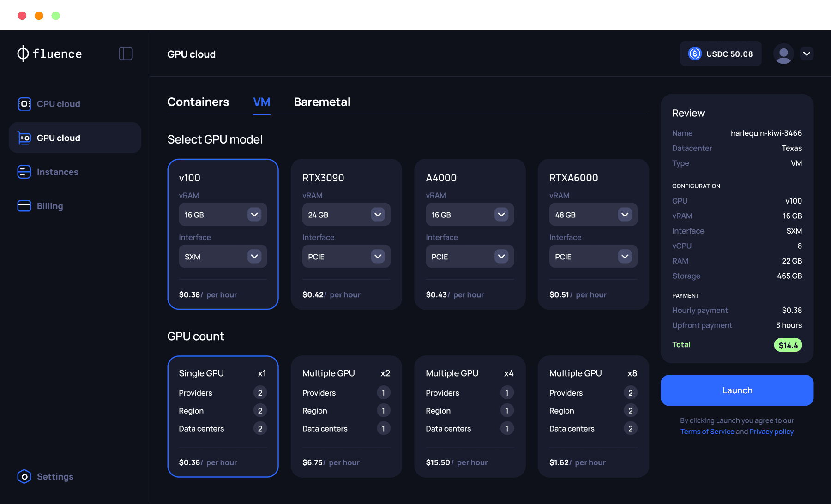Open RTXA6000 Interface PCIE dropdown

pos(593,257)
